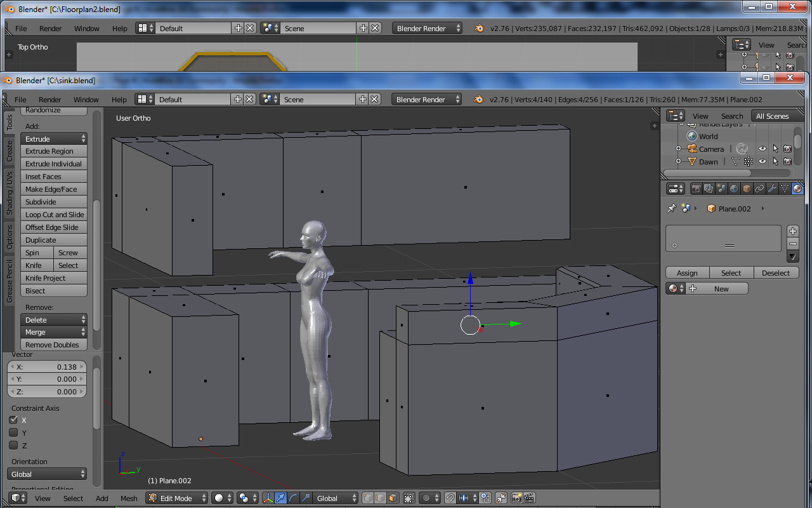Click Blender logo in sink.blend header
Viewport: 812px width, 508px height.
[x=478, y=100]
